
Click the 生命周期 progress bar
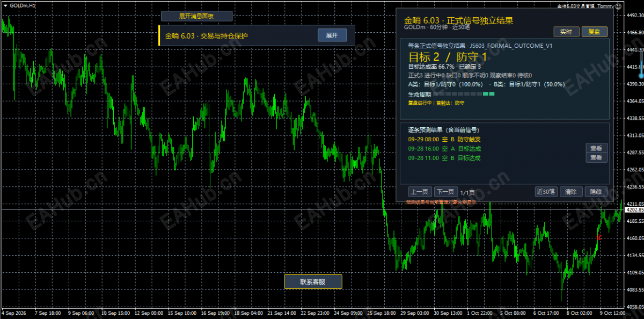[x=464, y=94]
